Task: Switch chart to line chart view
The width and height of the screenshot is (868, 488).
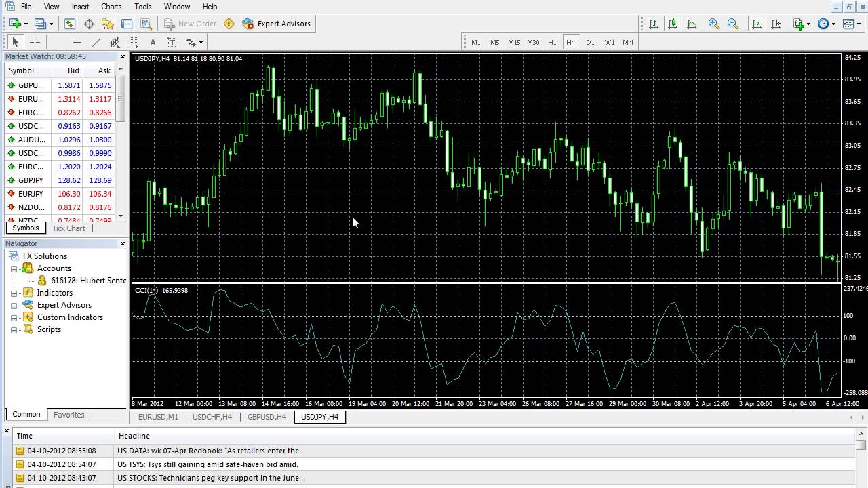Action: (692, 24)
